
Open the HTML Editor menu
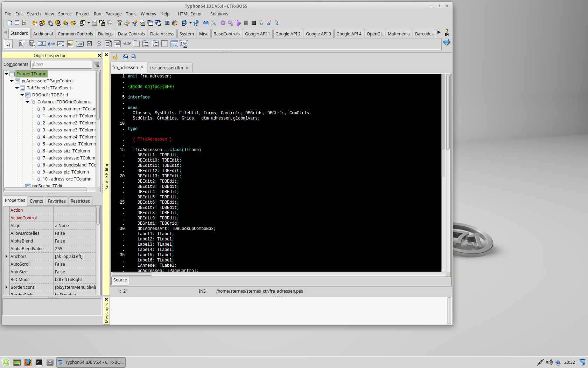(x=190, y=14)
